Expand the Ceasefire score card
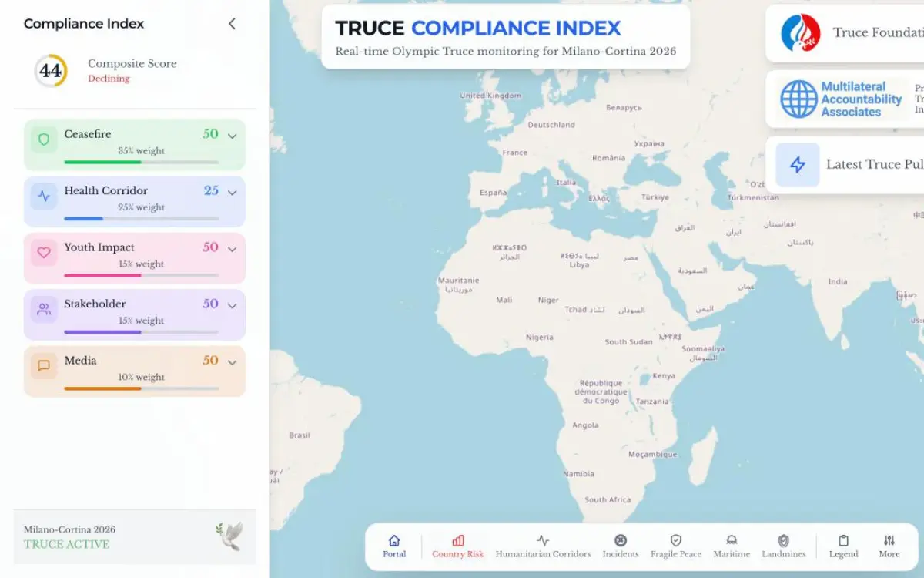The height and width of the screenshot is (578, 924). click(x=232, y=136)
